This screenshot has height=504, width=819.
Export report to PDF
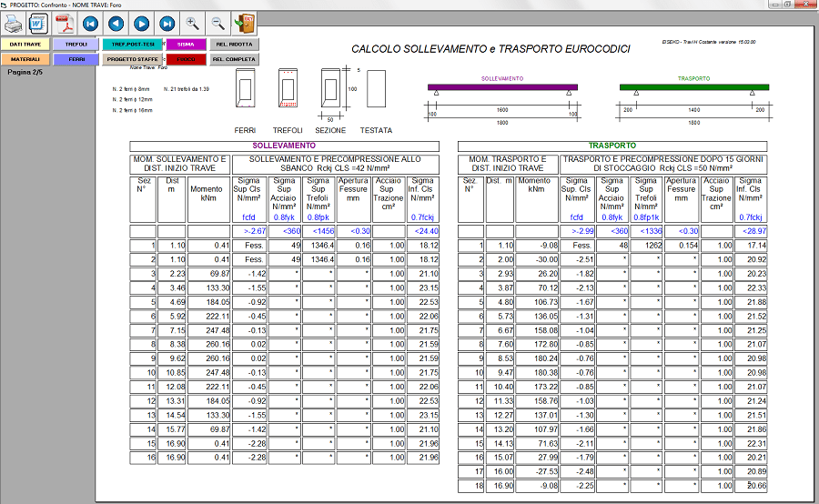pos(64,24)
